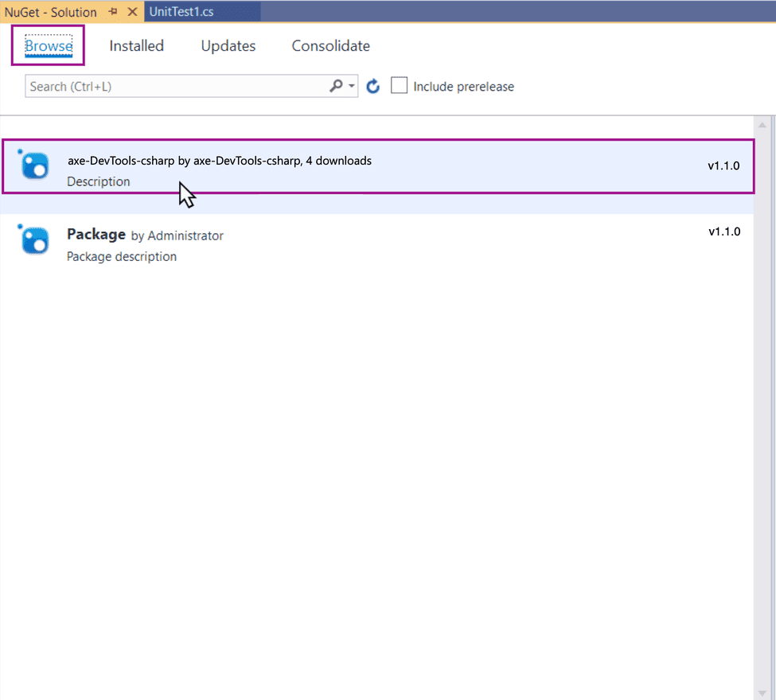Click inside the Search (Ctrl+L) field
The width and height of the screenshot is (776, 700).
[x=159, y=85]
